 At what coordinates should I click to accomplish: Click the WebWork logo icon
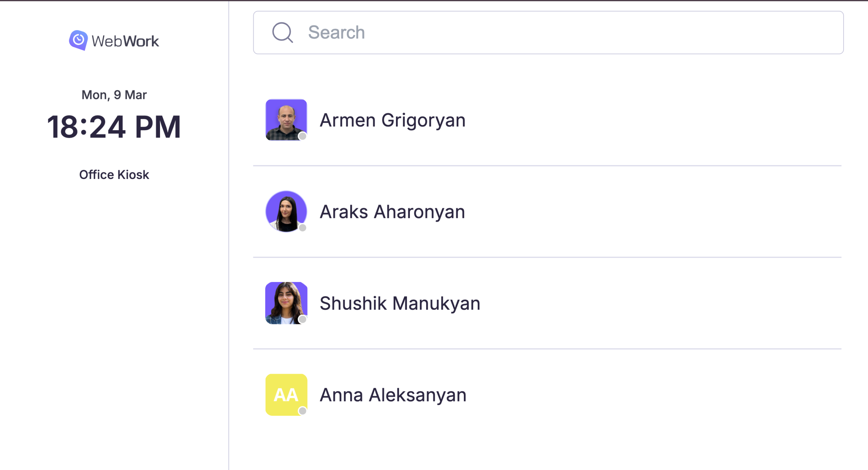tap(78, 40)
